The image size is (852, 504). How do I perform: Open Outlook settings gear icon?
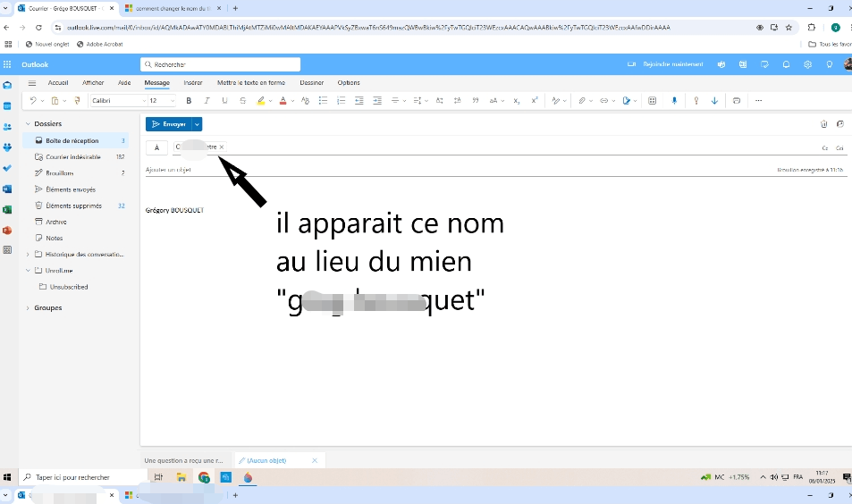point(808,64)
